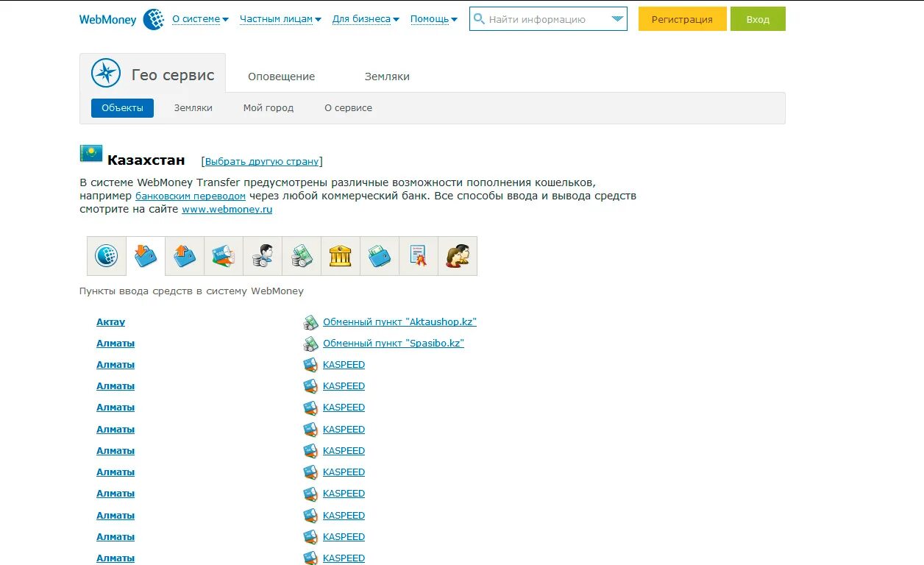Open the О сервисе sub-tab
The height and width of the screenshot is (565, 924).
(348, 108)
